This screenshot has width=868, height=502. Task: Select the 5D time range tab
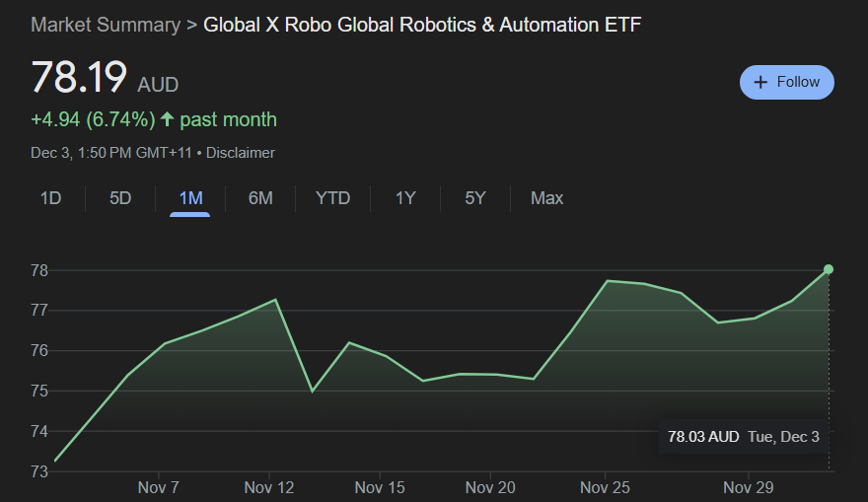tap(120, 198)
